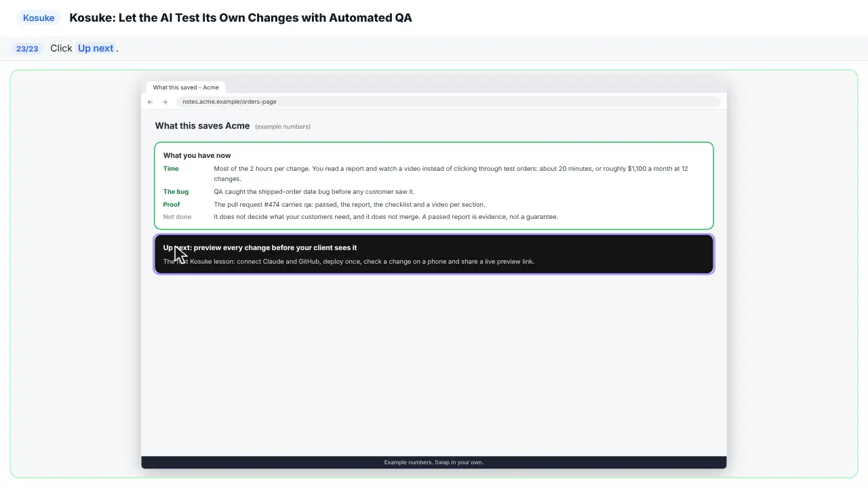This screenshot has width=868, height=488.
Task: Click the pull request #474 proof text
Action: (x=349, y=205)
